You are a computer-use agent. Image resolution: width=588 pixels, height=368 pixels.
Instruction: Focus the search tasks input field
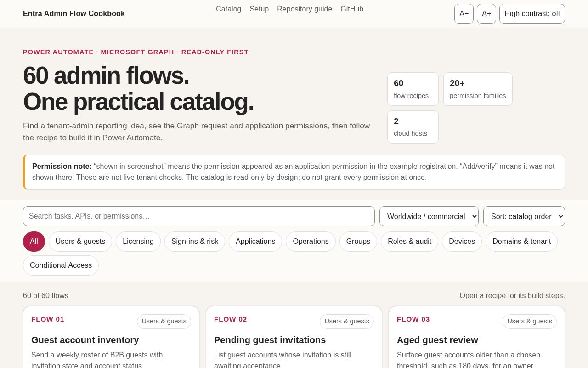[199, 216]
